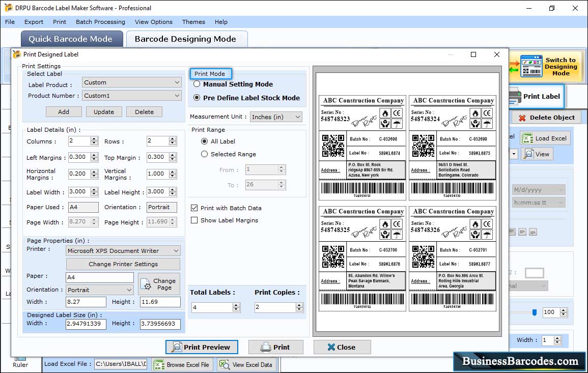Open the Themes menu

pyautogui.click(x=193, y=22)
